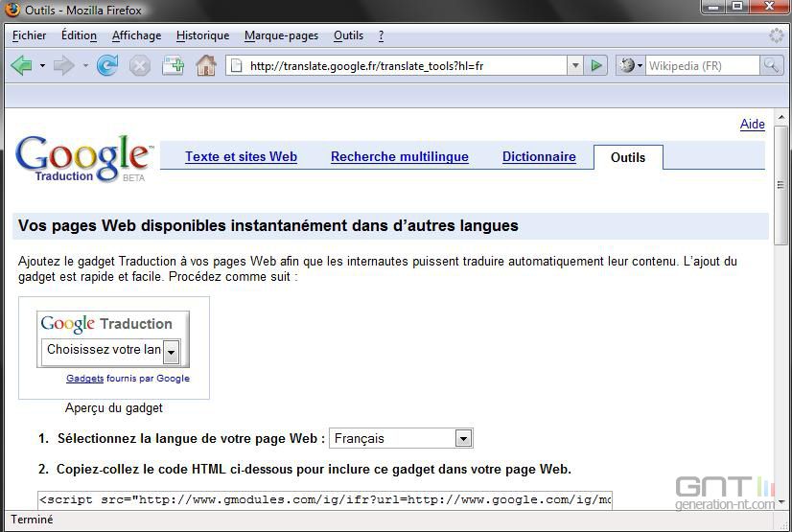Minimize the Firefox window
The width and height of the screenshot is (792, 532).
coord(713,7)
